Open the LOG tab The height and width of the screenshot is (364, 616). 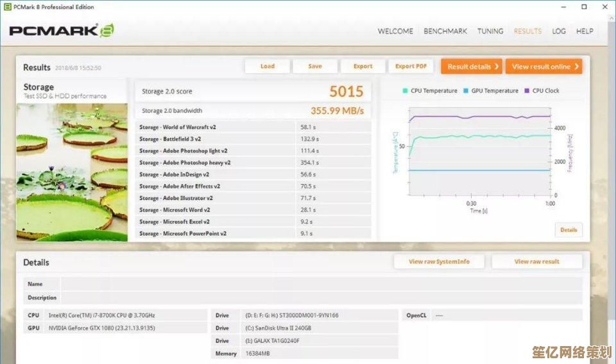pyautogui.click(x=559, y=31)
